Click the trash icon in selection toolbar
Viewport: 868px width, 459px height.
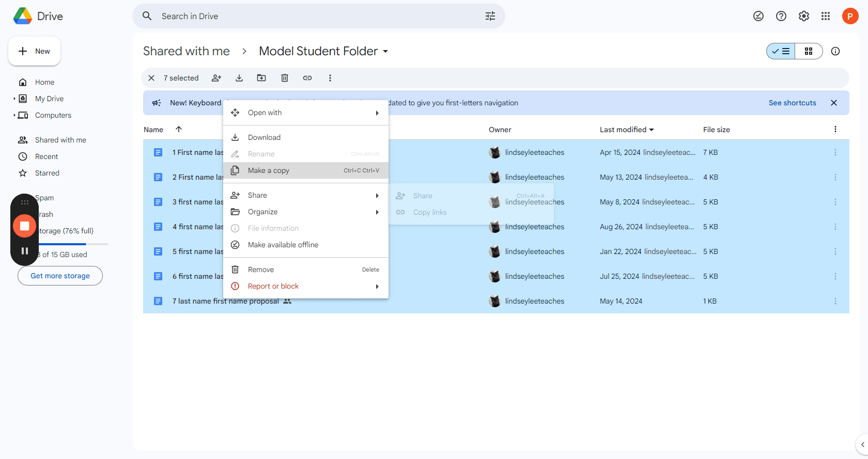pos(285,78)
